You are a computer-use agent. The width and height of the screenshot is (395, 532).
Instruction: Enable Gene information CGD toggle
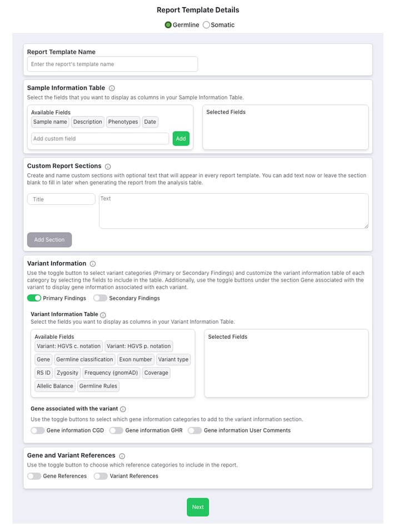tap(38, 430)
